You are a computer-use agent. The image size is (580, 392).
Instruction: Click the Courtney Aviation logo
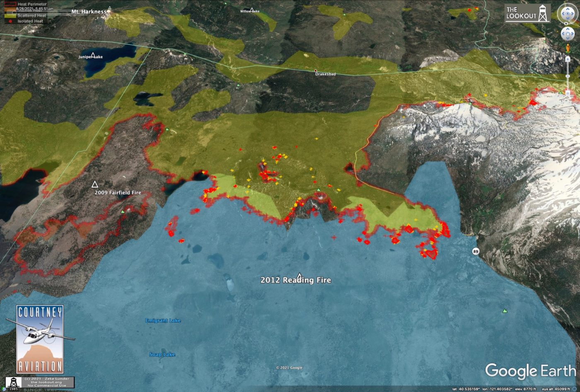coord(40,339)
